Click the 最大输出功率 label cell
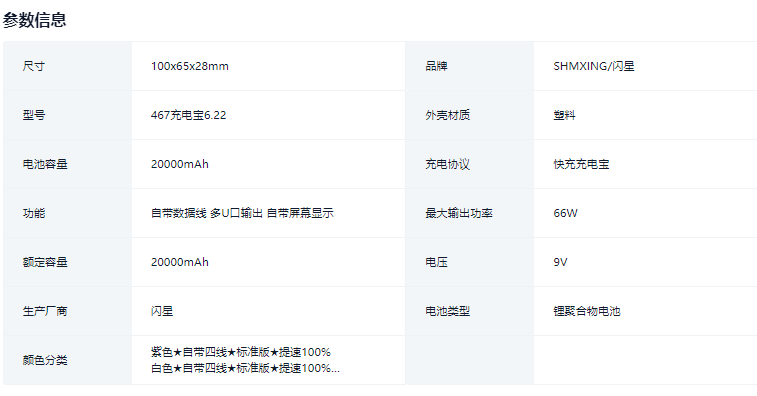The width and height of the screenshot is (757, 396). [x=470, y=213]
